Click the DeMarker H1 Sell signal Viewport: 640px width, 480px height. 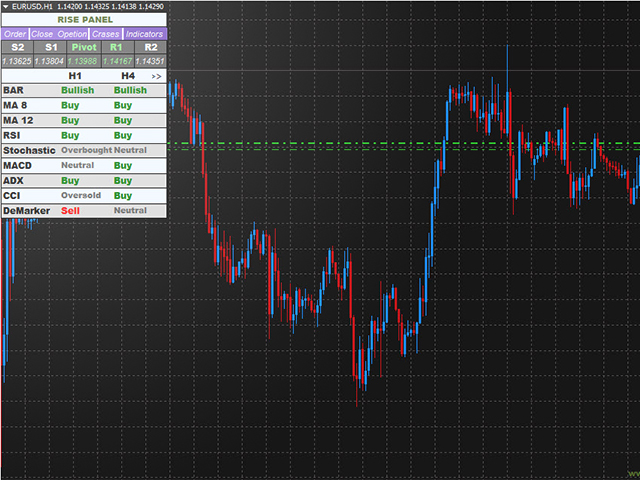pyautogui.click(x=70, y=211)
